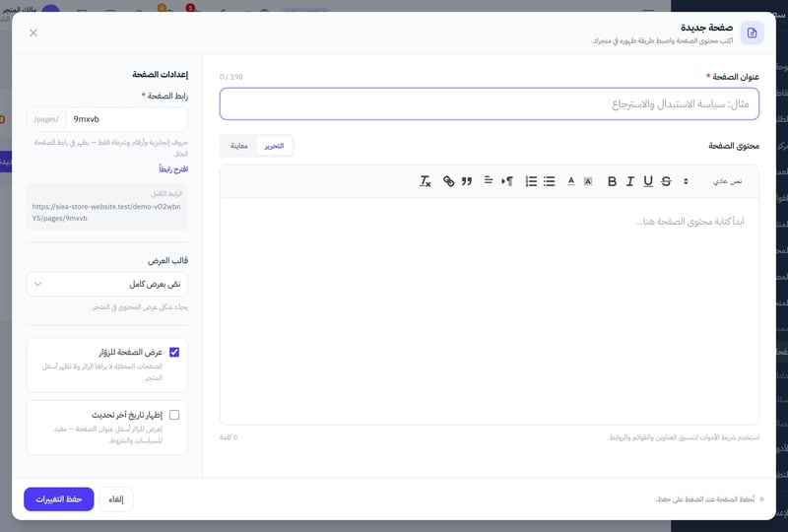Screen dimensions: 788x532
Task: Click the 'إعدادات الصفحة' settings heading
Action: tap(161, 75)
